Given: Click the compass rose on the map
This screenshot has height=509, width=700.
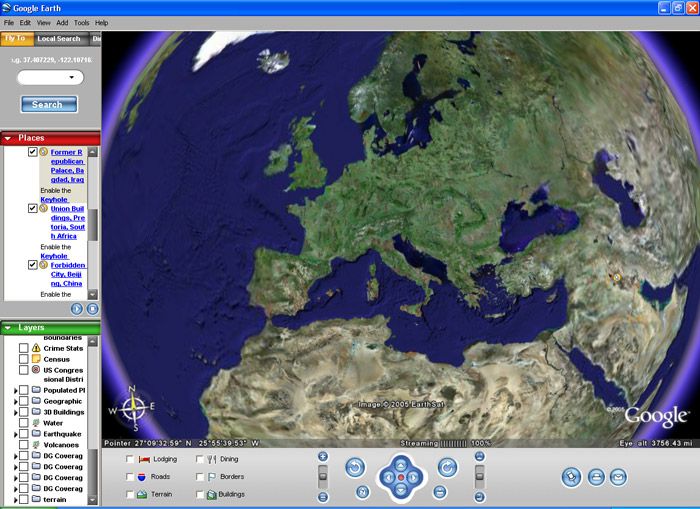Looking at the screenshot, I should [x=133, y=409].
